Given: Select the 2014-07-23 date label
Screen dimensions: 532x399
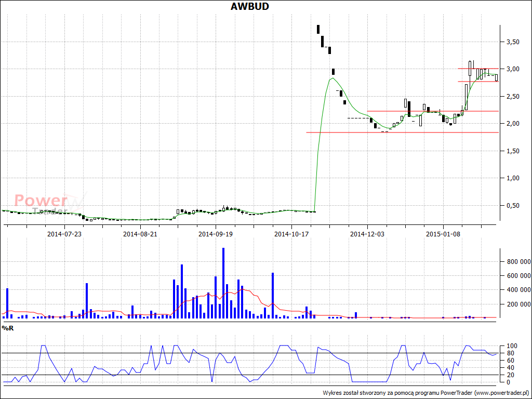Looking at the screenshot, I should coord(64,234).
